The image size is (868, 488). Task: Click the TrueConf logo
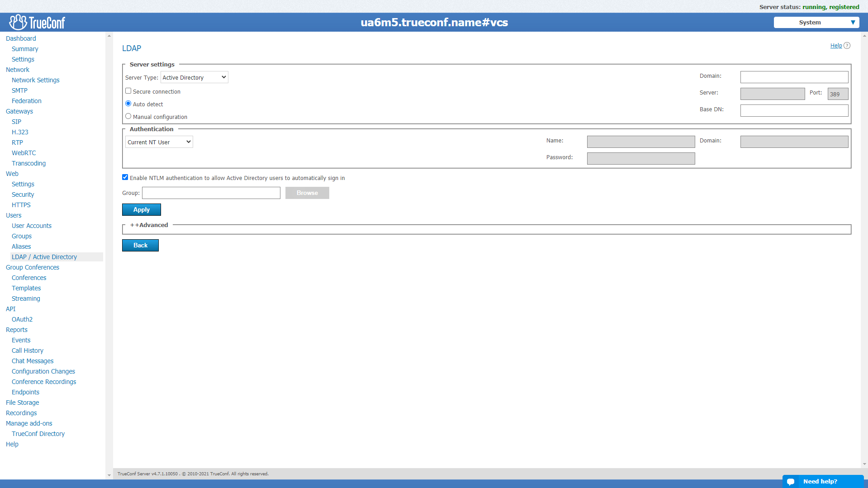click(x=37, y=22)
